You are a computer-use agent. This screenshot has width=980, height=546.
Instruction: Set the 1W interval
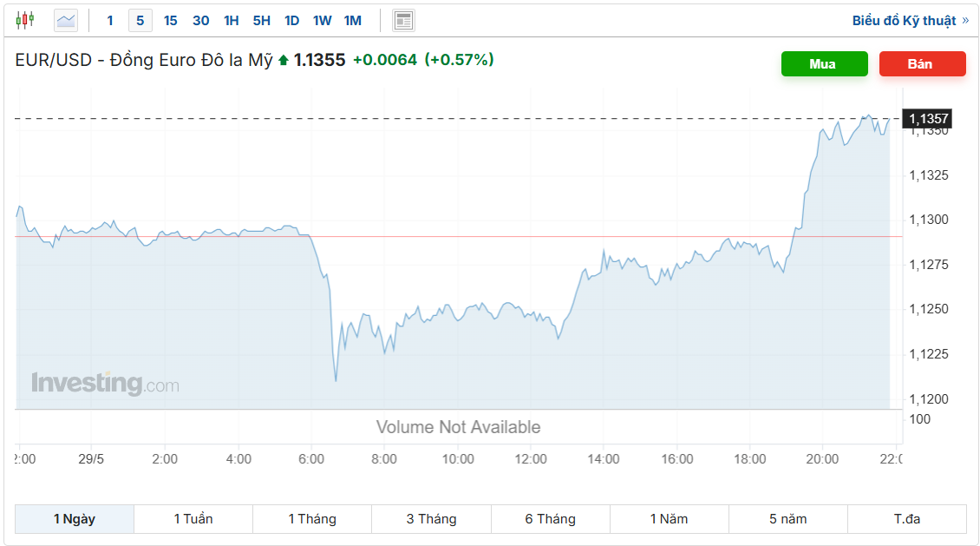tap(323, 21)
